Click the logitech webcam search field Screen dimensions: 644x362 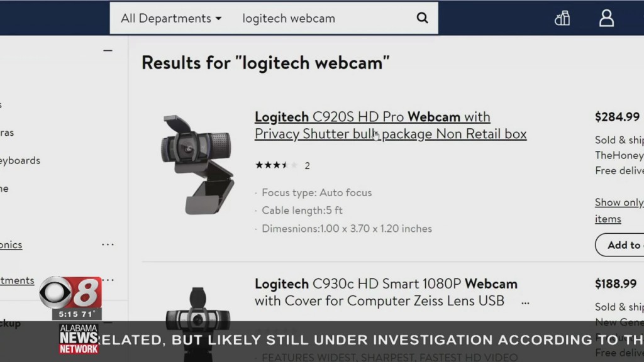(x=325, y=18)
